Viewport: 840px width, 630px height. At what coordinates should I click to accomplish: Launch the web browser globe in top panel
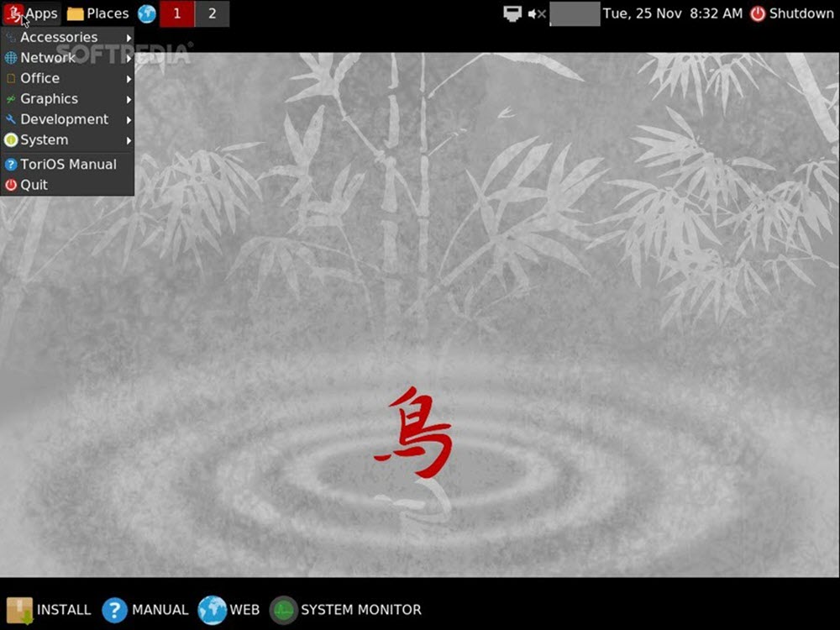(147, 13)
